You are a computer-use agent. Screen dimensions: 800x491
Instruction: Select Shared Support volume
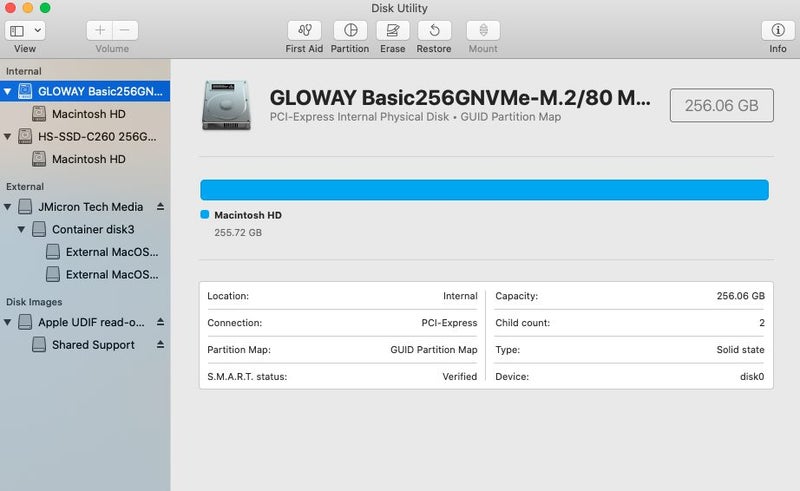pos(85,345)
